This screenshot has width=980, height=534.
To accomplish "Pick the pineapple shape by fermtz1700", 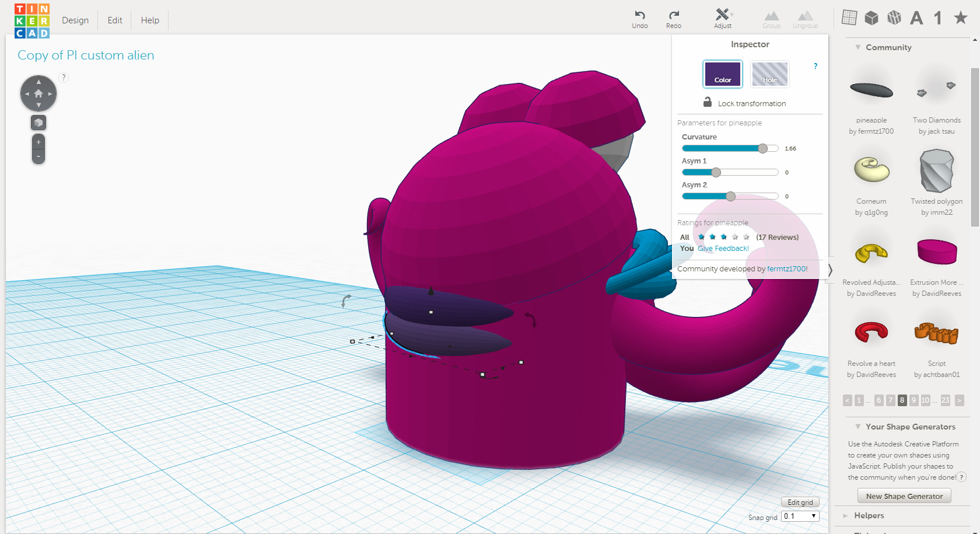I will 871,90.
